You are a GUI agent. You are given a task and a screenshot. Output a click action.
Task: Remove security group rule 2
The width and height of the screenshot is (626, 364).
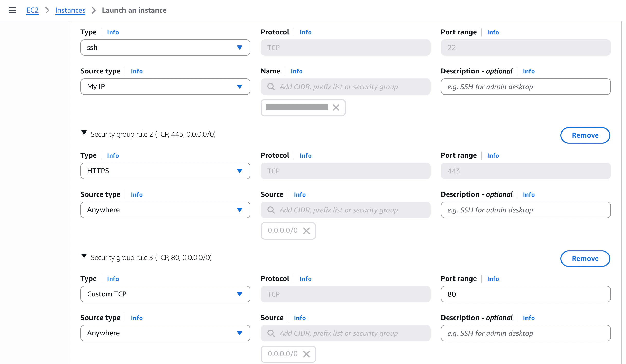(585, 135)
